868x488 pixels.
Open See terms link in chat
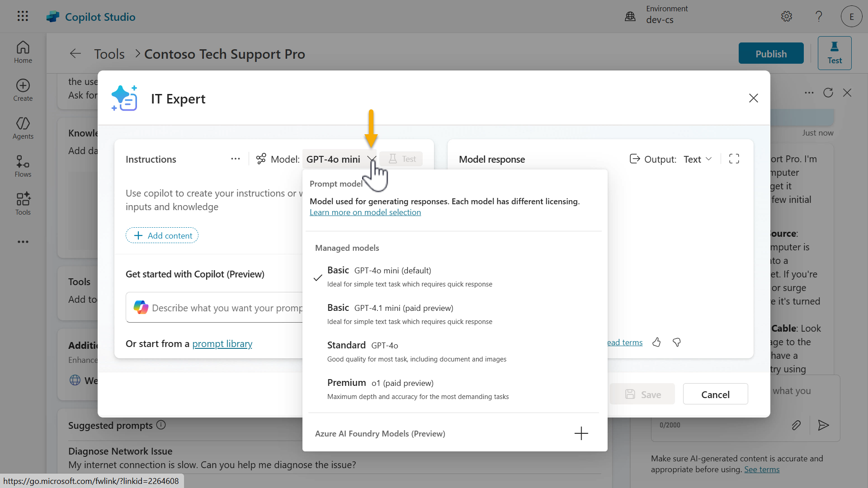(762, 469)
